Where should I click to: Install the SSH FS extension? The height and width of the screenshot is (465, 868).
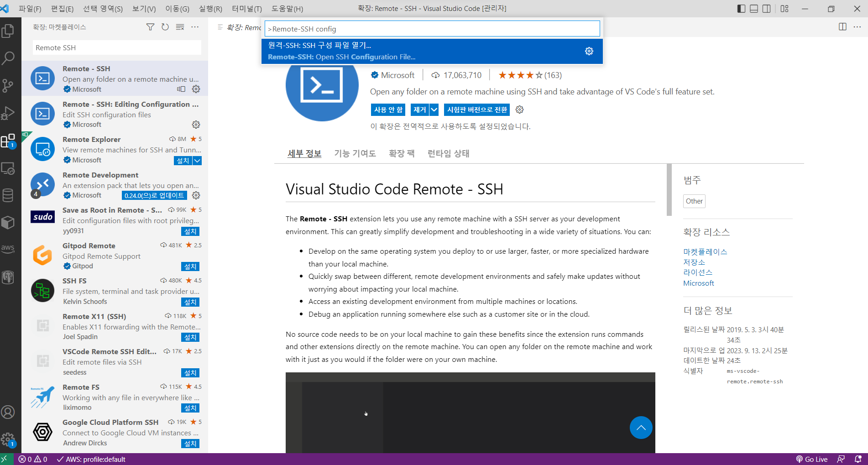click(x=190, y=302)
